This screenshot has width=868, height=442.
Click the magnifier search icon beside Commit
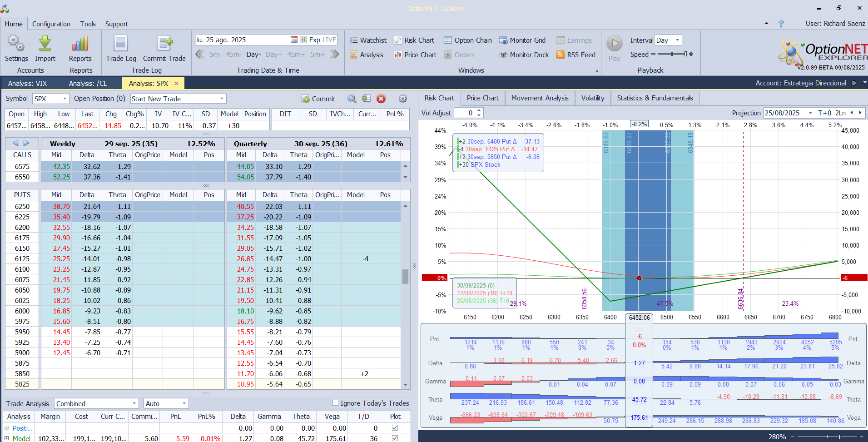pos(352,99)
